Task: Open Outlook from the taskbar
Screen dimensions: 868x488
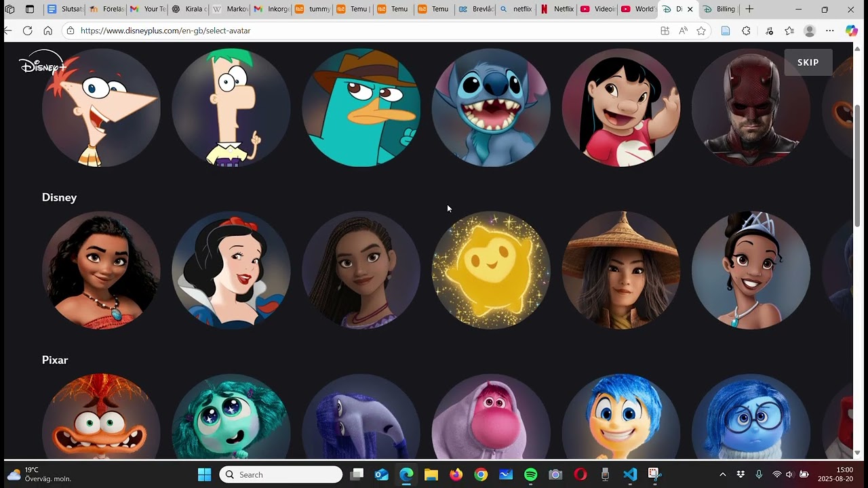Action: 381,474
